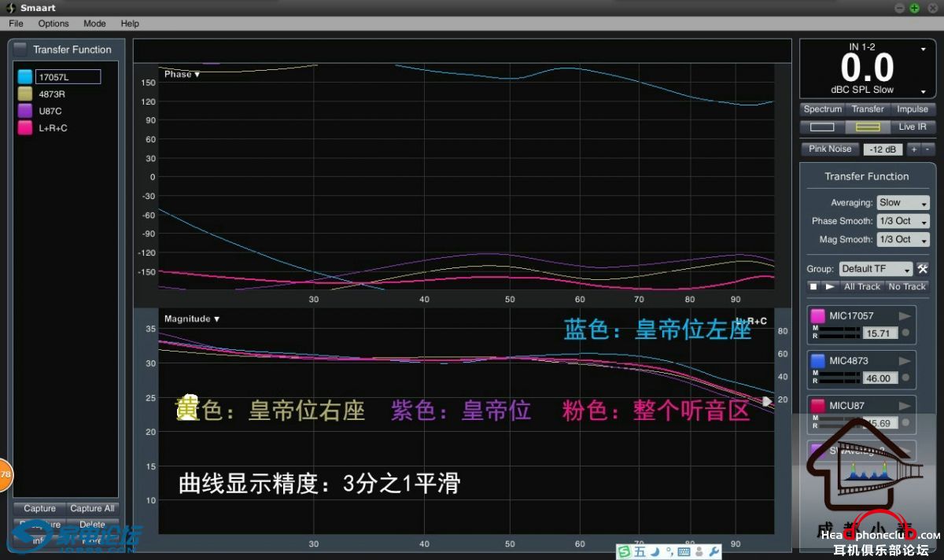Decrease the pink noise level with minus

tap(927, 149)
